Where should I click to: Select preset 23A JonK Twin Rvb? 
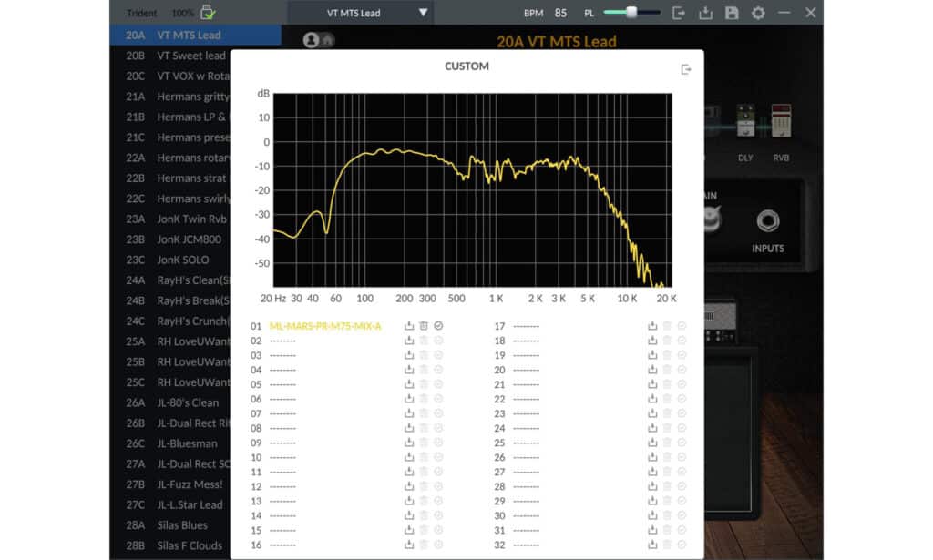(x=176, y=219)
